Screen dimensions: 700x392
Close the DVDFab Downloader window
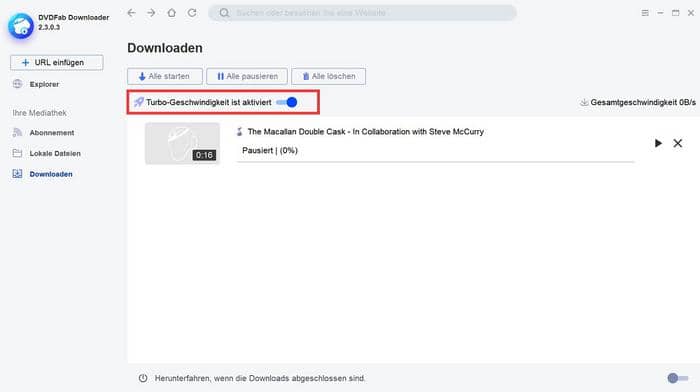(691, 13)
